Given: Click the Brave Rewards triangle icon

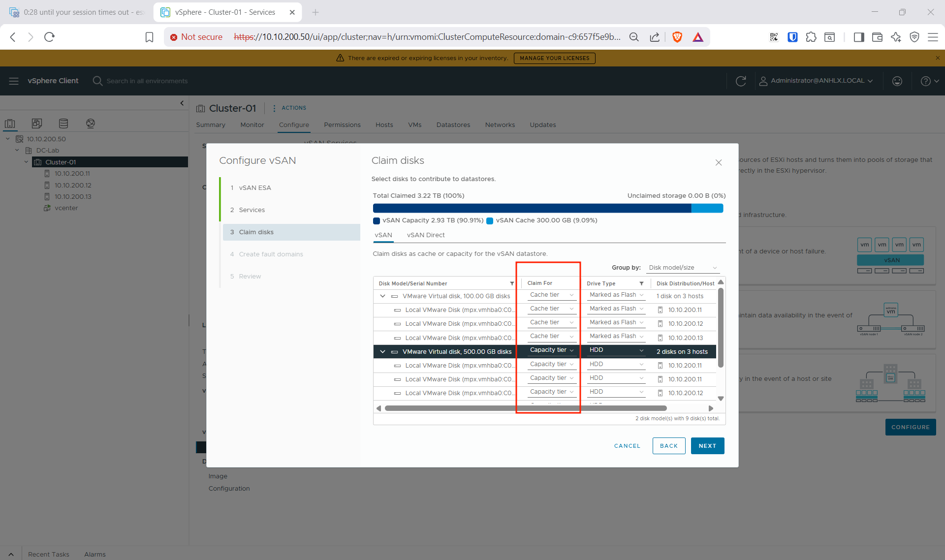Looking at the screenshot, I should click(698, 37).
